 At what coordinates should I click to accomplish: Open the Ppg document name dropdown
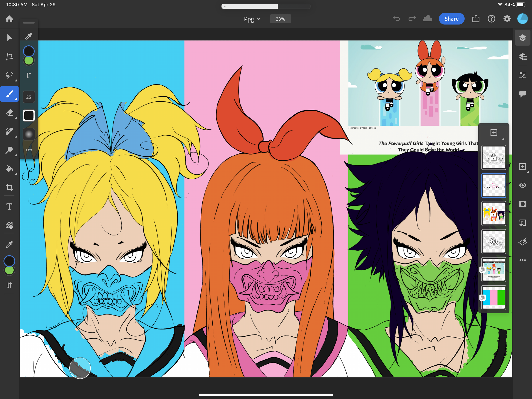[252, 19]
